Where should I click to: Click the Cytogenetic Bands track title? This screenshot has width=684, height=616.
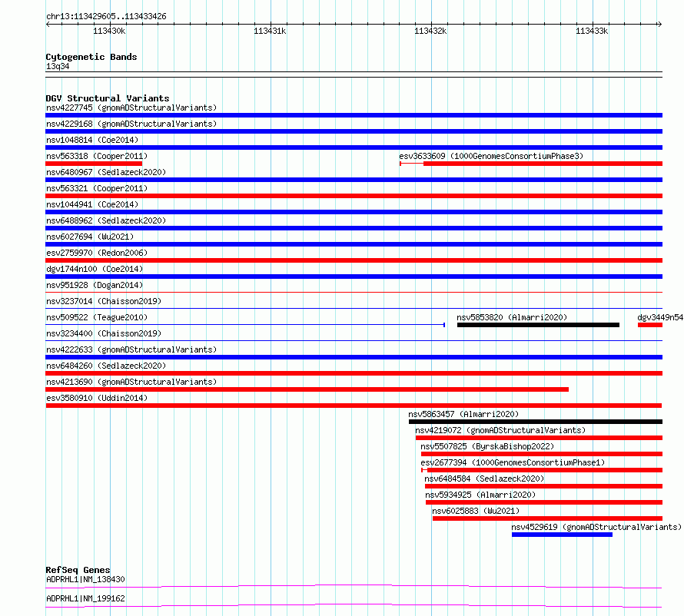(91, 57)
